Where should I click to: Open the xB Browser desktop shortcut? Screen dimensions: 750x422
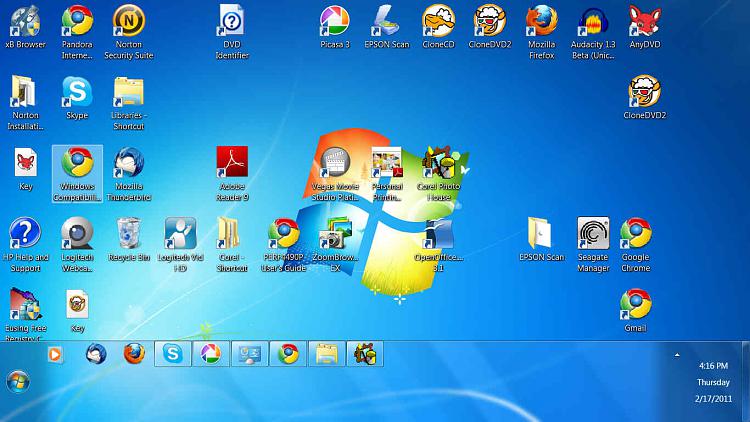[25, 21]
